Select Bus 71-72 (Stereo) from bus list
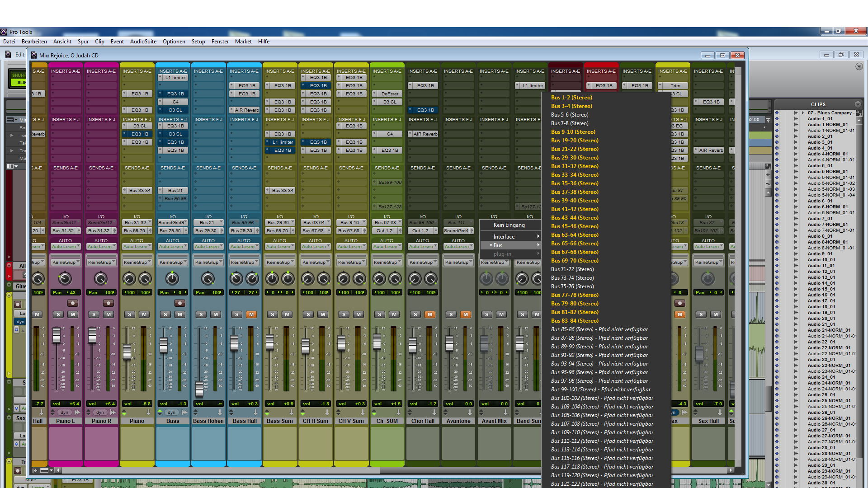The width and height of the screenshot is (868, 488). tap(572, 269)
